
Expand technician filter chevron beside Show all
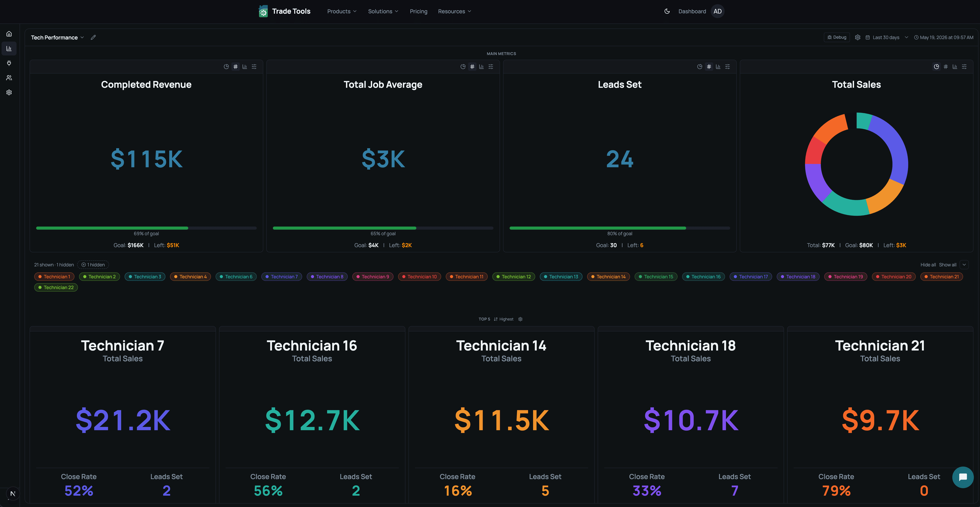(964, 265)
